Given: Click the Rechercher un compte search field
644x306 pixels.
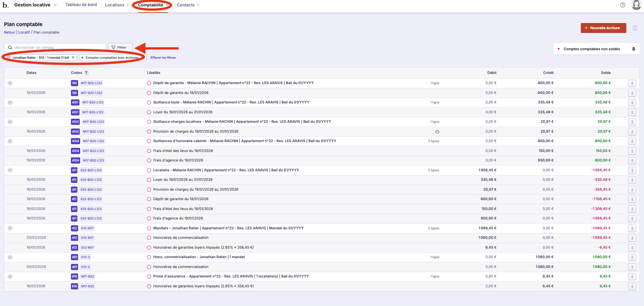Looking at the screenshot, I should (x=58, y=47).
